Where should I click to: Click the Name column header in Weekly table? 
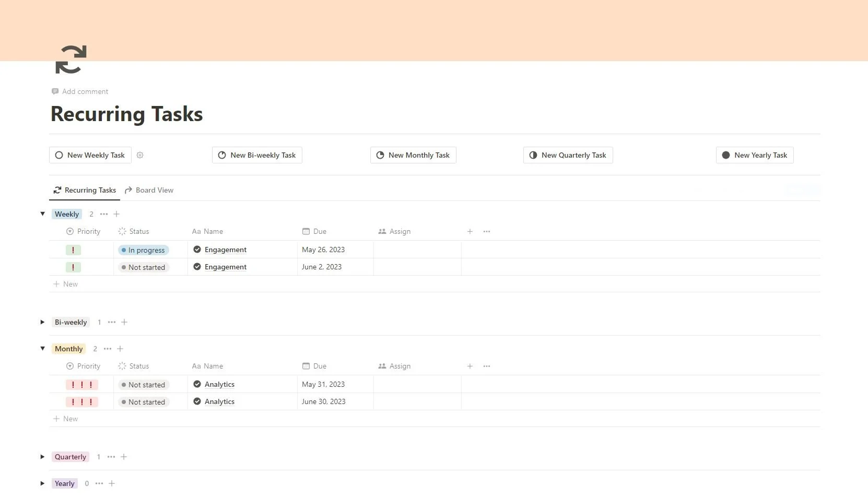click(207, 231)
